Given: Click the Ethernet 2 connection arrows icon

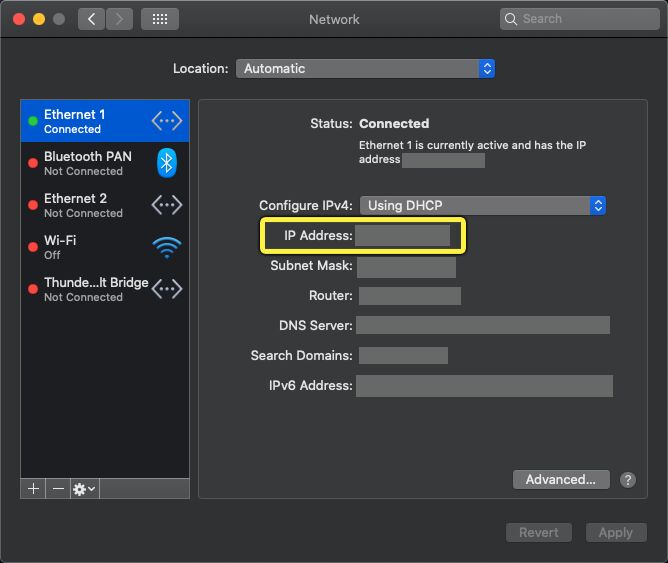Looking at the screenshot, I should [167, 205].
